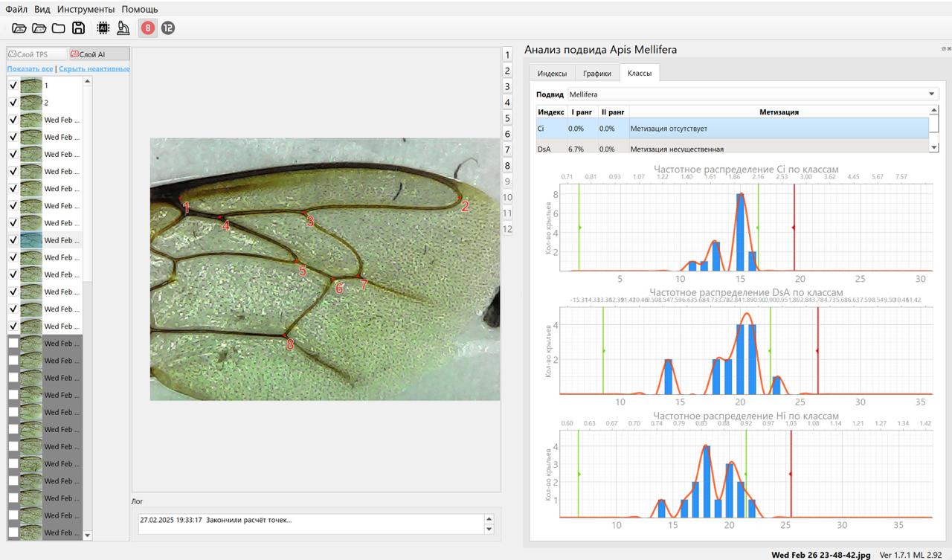The image size is (952, 560).
Task: Click the down arrow in the log box
Action: [489, 529]
